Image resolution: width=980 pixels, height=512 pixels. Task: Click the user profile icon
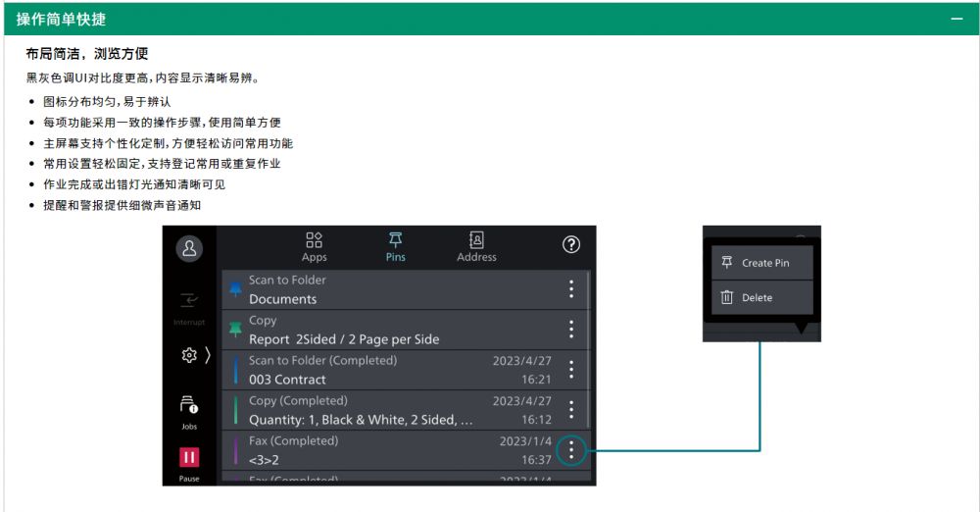[189, 248]
